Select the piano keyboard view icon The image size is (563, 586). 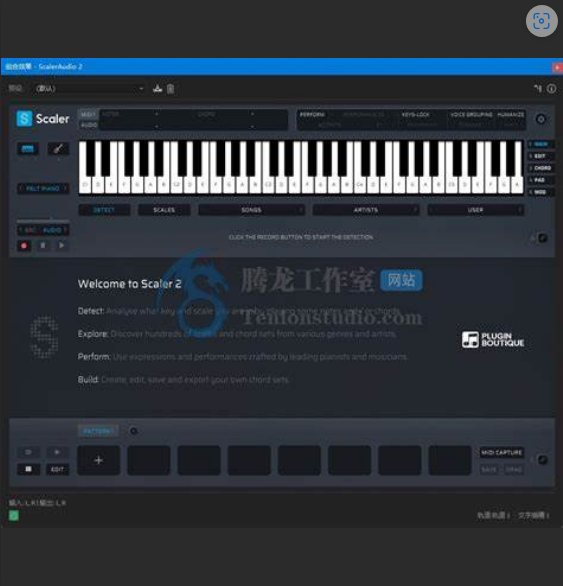tap(28, 149)
